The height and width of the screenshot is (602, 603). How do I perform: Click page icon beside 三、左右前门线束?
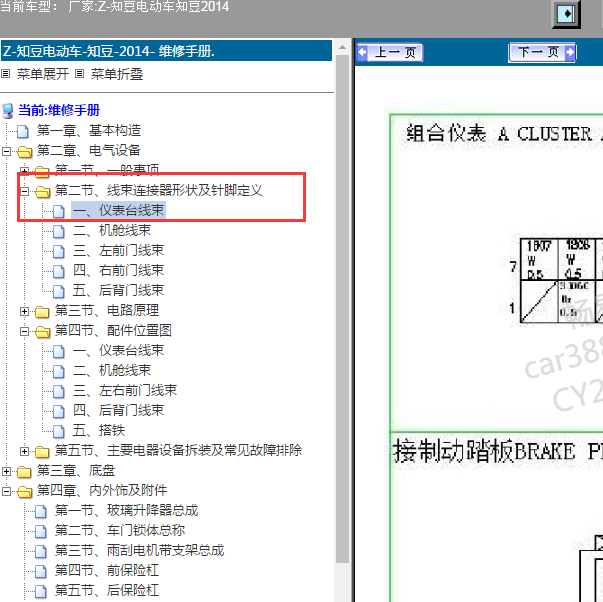58,391
